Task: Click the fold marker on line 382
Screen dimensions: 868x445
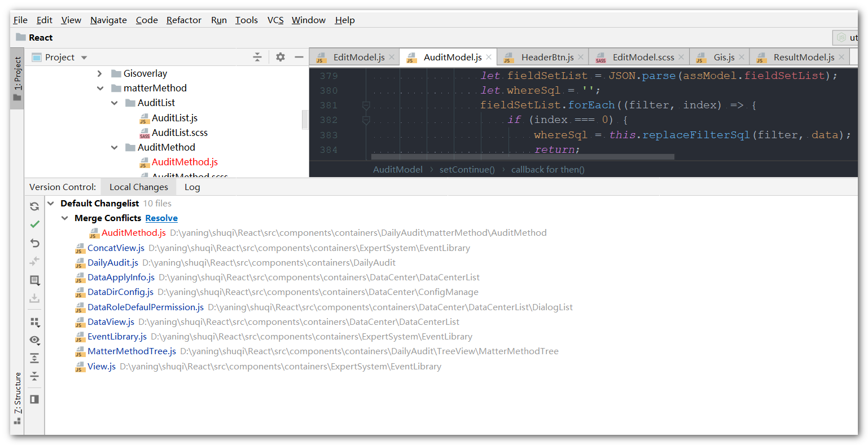Action: [x=366, y=120]
